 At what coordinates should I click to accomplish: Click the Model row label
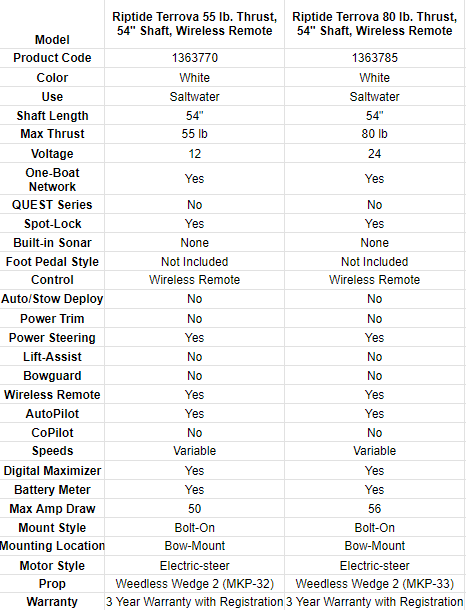coord(52,40)
